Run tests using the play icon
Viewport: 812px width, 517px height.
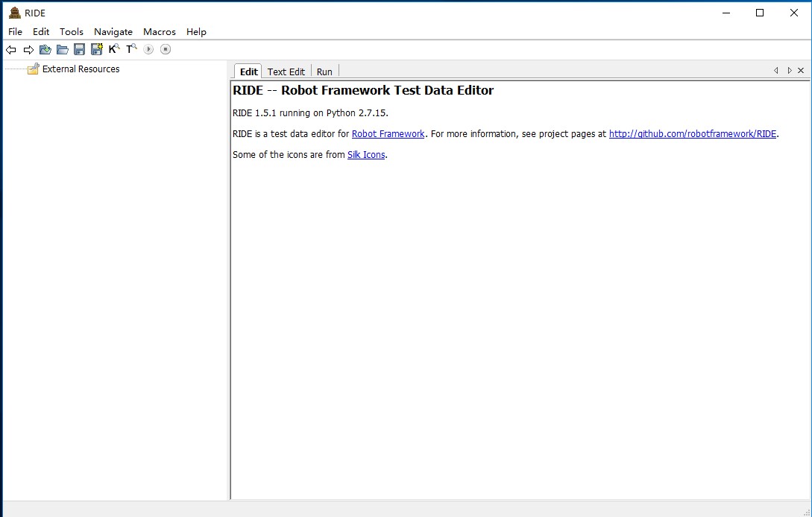click(148, 49)
